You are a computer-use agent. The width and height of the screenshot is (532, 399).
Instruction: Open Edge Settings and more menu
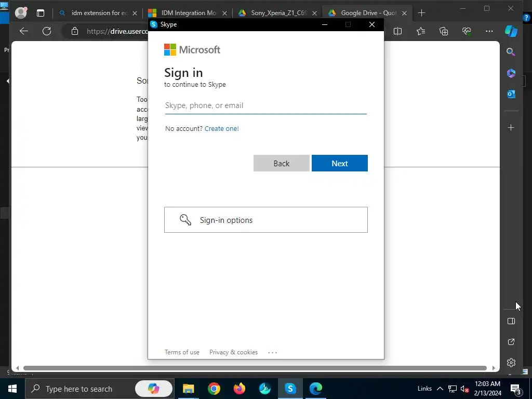pyautogui.click(x=489, y=31)
